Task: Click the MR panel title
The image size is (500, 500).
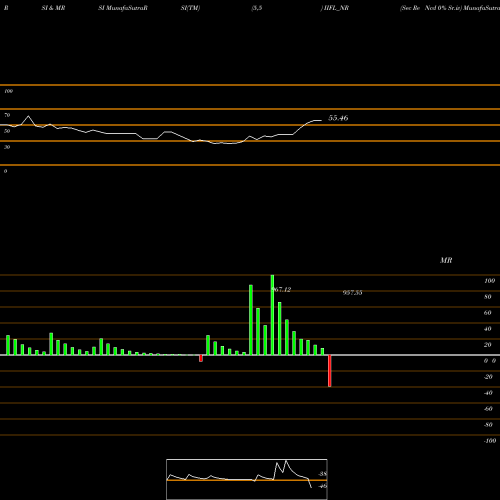Action: tap(446, 260)
